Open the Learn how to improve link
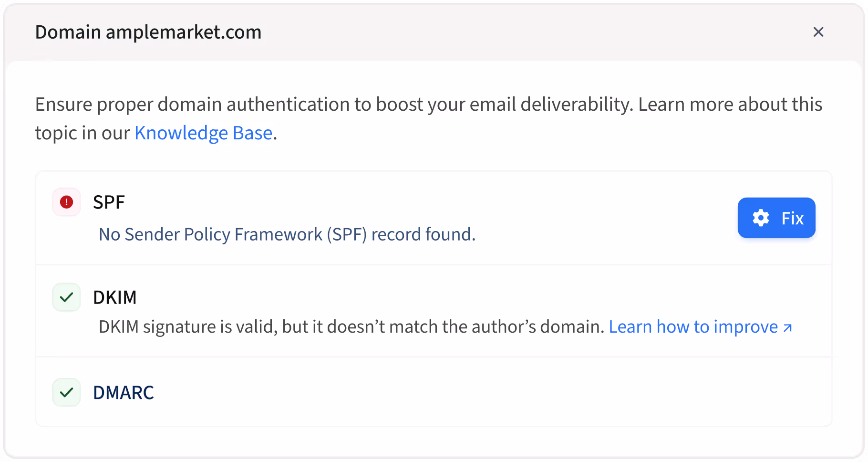Screen dimensions: 868x462 click(693, 327)
